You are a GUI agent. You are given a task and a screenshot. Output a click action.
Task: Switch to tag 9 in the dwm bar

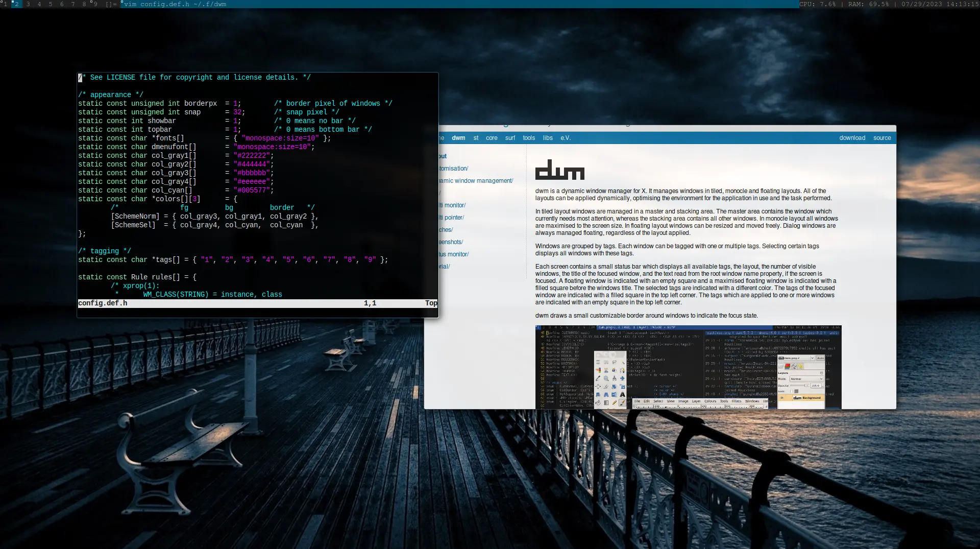tap(95, 4)
